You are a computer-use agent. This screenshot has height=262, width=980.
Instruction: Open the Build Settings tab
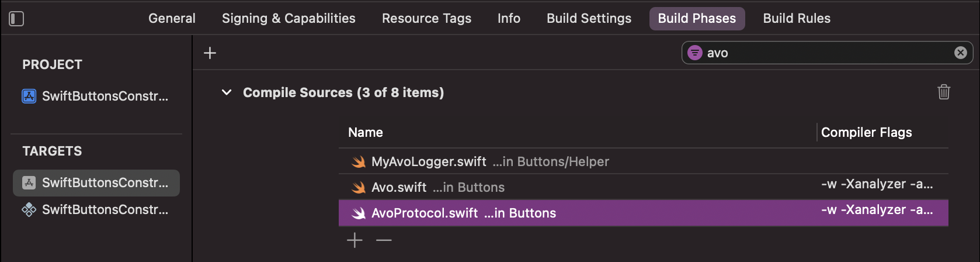coord(589,19)
